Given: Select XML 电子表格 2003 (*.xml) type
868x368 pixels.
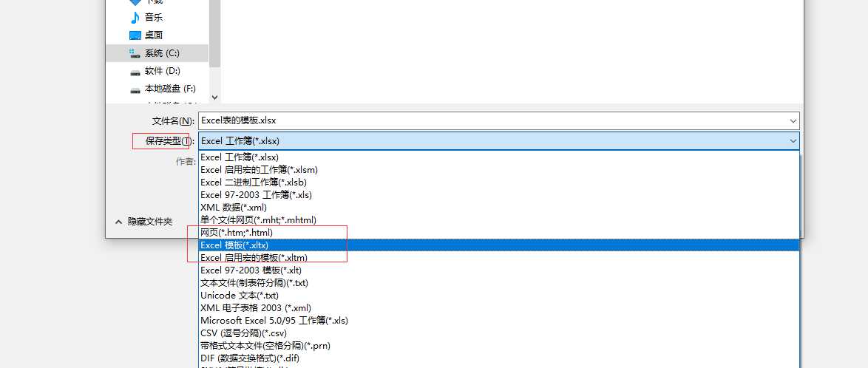Looking at the screenshot, I should 499,307.
